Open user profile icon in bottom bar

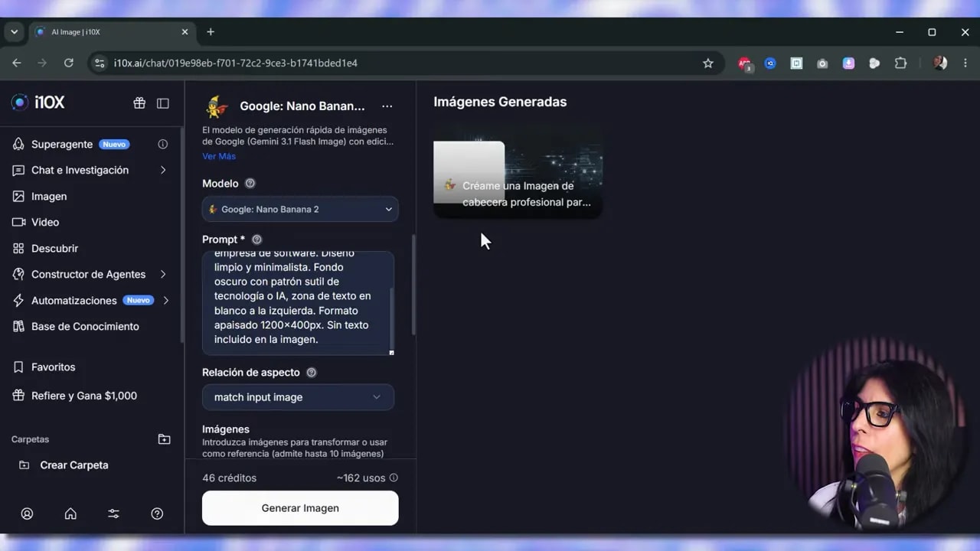[x=27, y=514]
